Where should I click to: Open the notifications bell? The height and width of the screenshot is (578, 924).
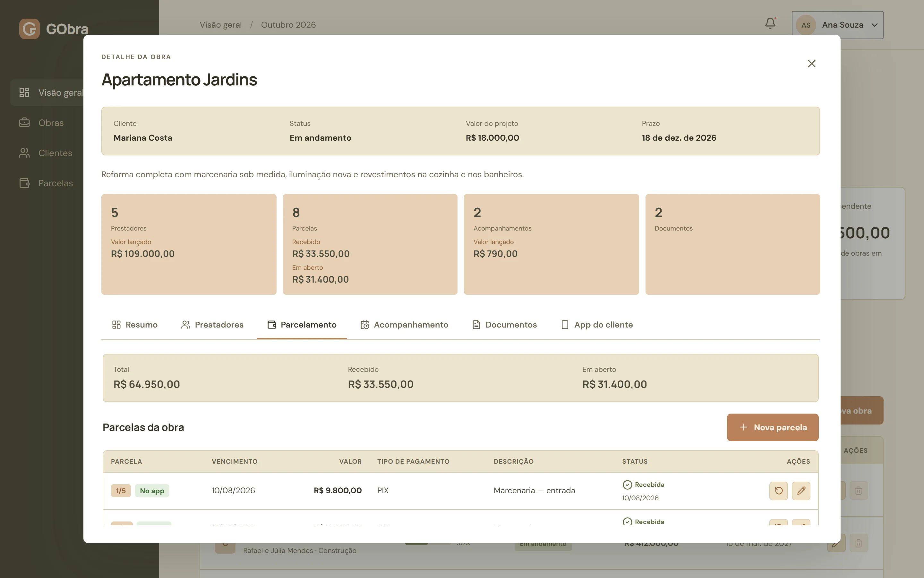coord(770,24)
